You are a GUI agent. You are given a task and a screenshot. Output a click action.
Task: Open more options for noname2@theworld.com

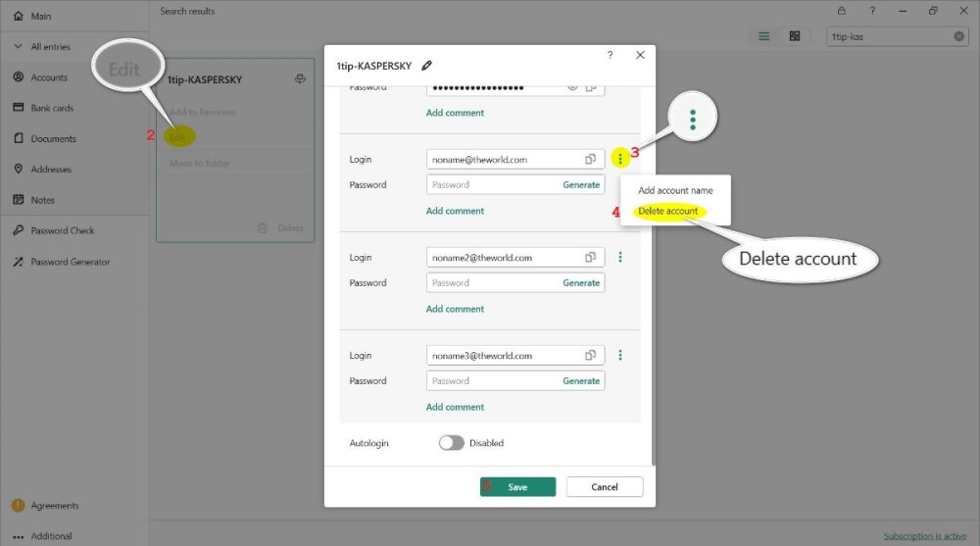(x=620, y=257)
